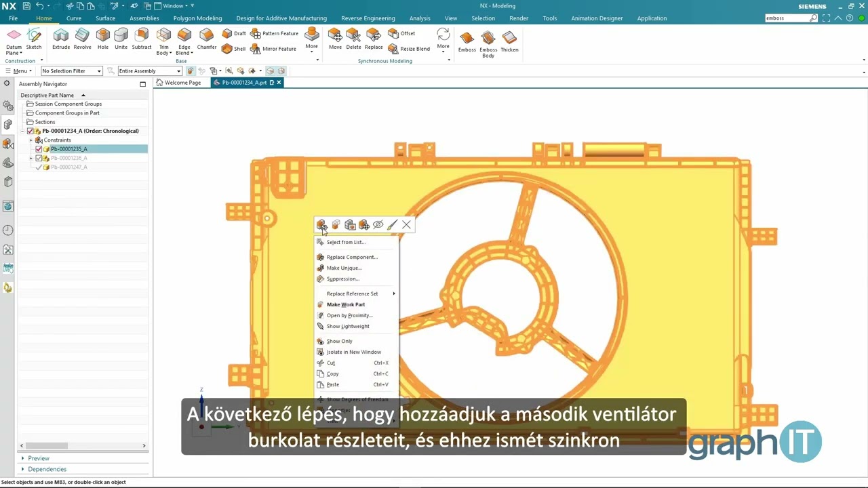Choose the Subtract boolean tool
The image size is (868, 488).
[142, 39]
